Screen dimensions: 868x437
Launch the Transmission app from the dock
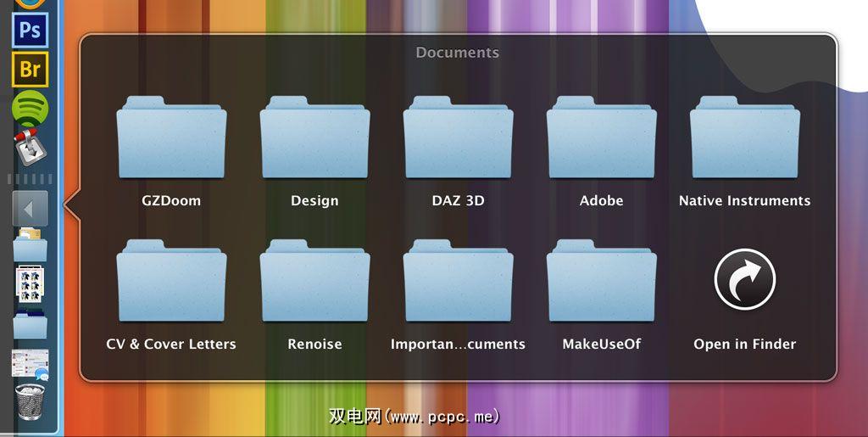point(30,147)
